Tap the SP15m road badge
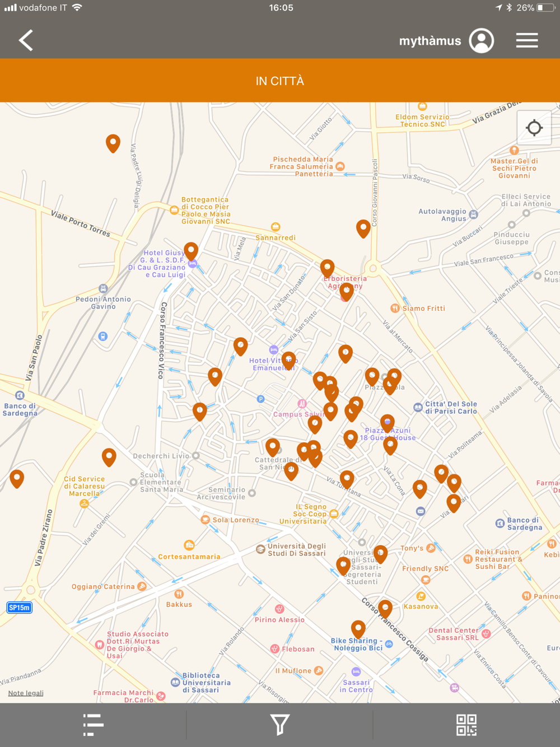Screen dimensions: 560x747 (20, 608)
